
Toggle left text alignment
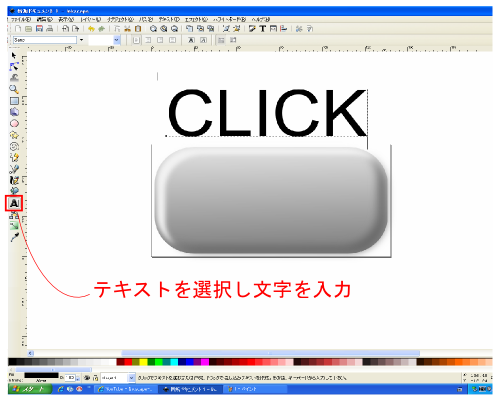(x=136, y=40)
